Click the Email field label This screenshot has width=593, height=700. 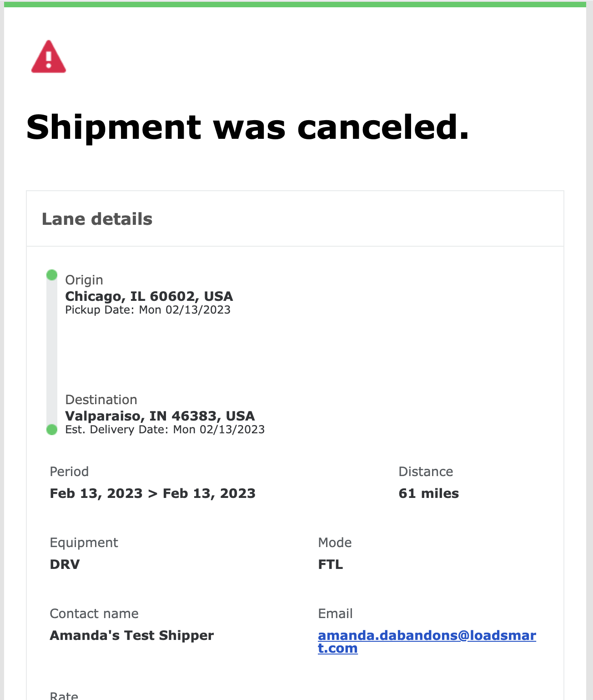point(336,614)
